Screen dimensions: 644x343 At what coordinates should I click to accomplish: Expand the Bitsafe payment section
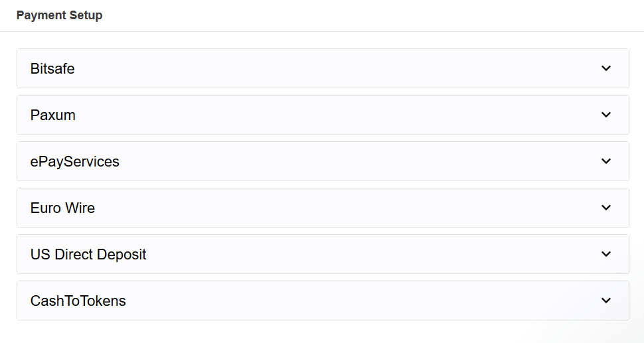323,68
